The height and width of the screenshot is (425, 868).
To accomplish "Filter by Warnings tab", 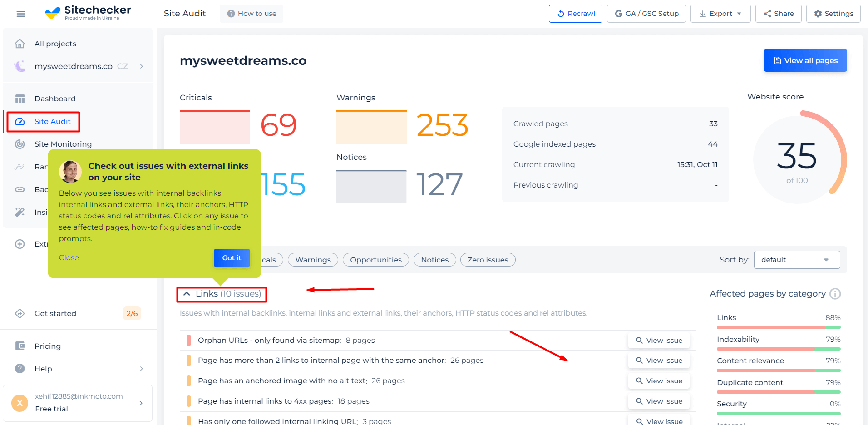I will 313,260.
